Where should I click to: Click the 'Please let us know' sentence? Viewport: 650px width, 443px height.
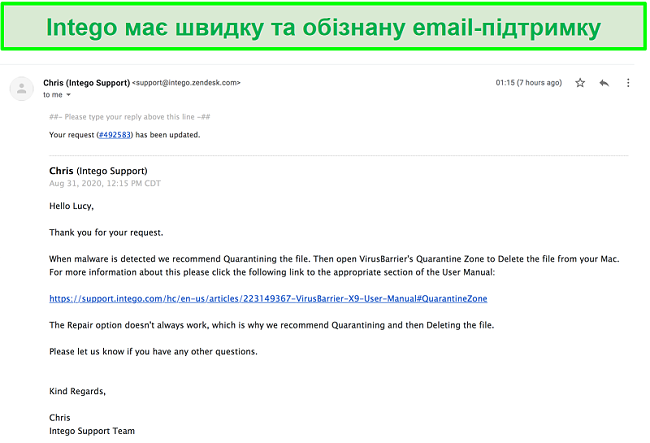[x=153, y=351]
